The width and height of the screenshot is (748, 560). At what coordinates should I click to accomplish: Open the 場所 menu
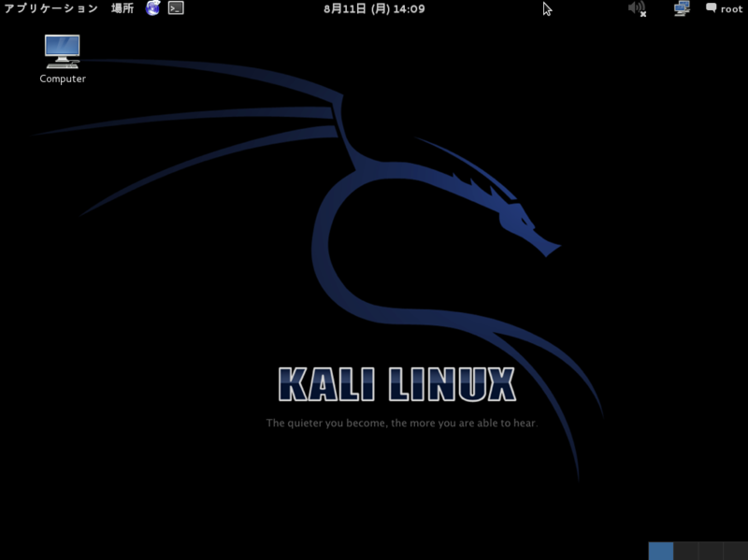click(121, 9)
